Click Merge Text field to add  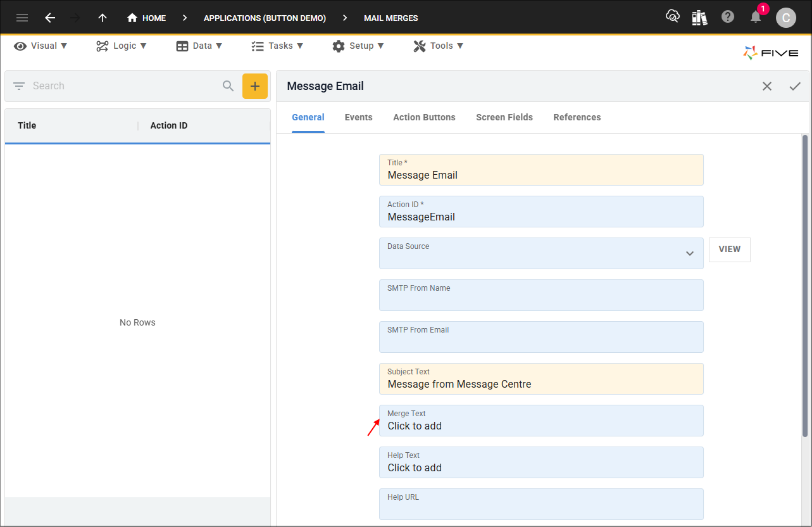[x=541, y=421]
